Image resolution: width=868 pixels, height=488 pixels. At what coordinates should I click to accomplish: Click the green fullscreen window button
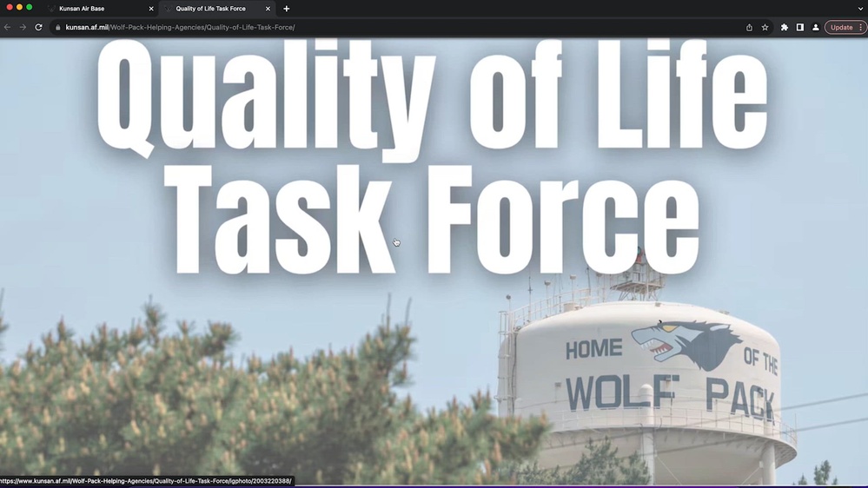pyautogui.click(x=30, y=7)
